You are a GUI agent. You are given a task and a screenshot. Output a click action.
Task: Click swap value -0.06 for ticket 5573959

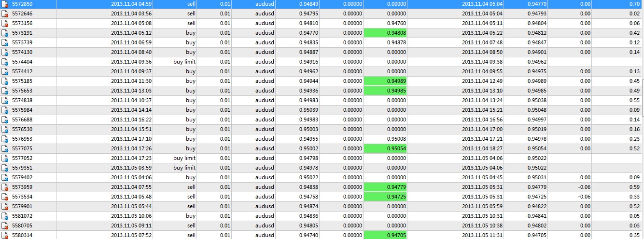click(x=584, y=187)
